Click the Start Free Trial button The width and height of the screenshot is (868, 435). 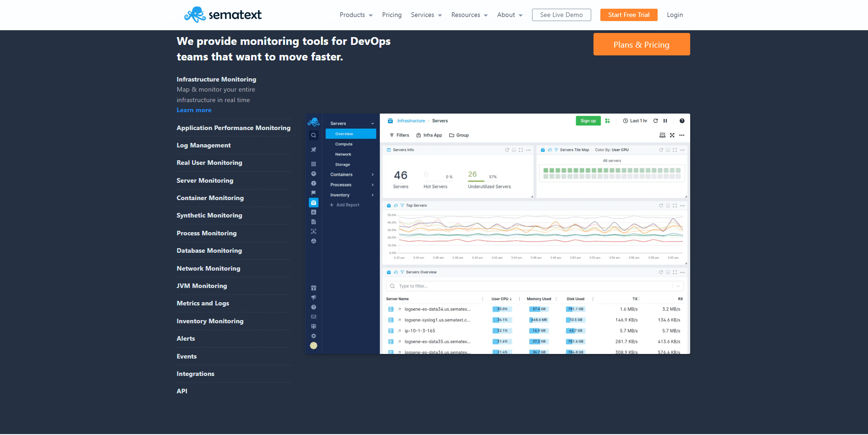coord(629,15)
